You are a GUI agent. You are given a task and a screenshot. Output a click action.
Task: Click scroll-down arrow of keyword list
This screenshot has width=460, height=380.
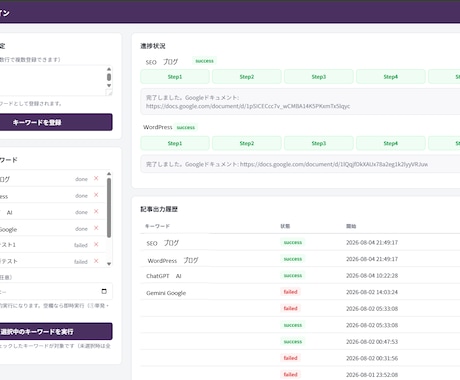[x=109, y=264]
